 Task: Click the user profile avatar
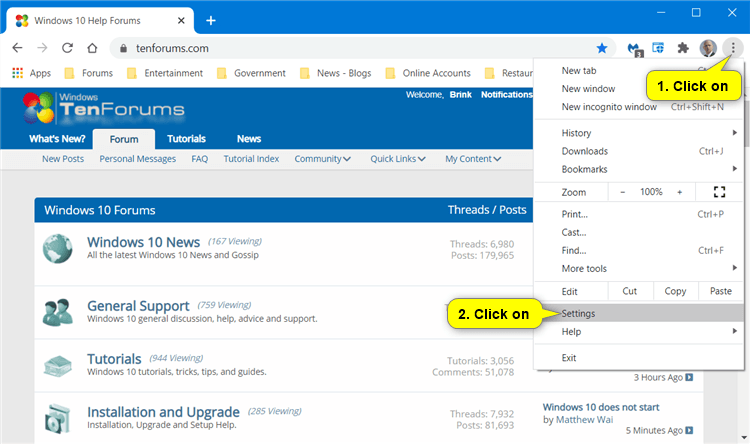tap(708, 48)
